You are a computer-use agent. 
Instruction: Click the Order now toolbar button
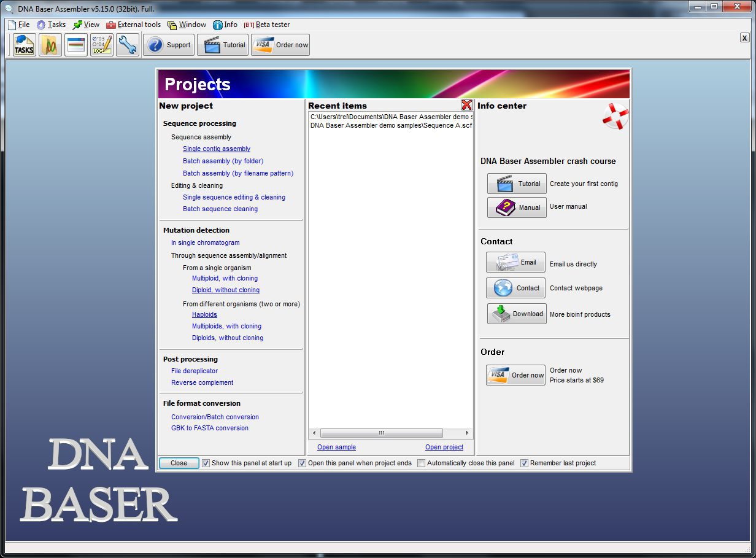(x=280, y=45)
